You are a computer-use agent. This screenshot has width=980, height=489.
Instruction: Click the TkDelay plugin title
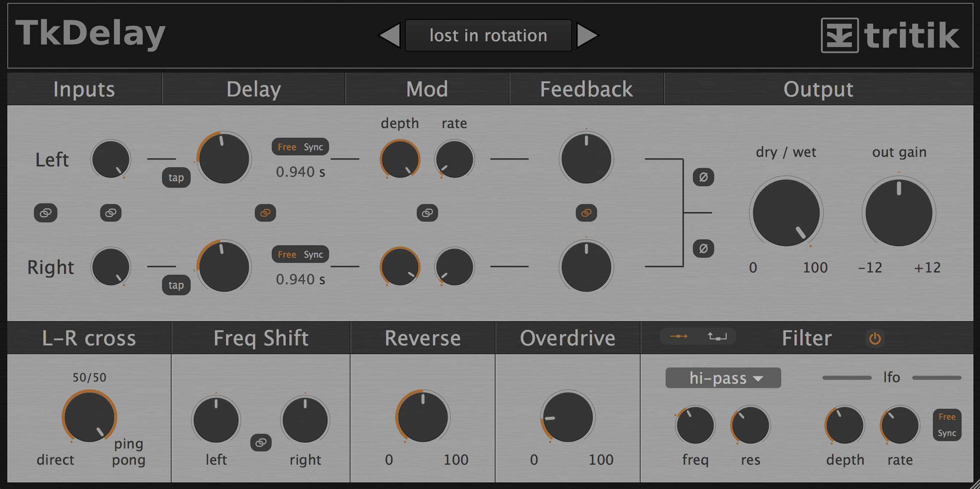90,34
